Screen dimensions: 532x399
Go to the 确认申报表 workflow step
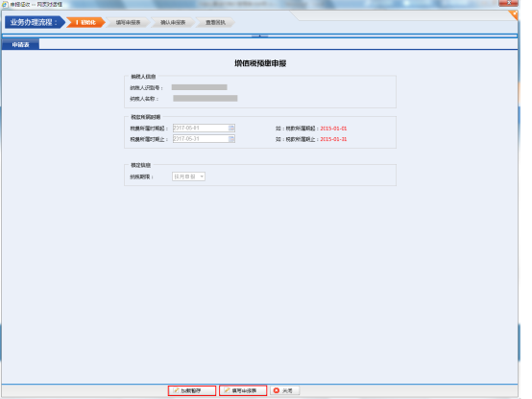pos(173,22)
